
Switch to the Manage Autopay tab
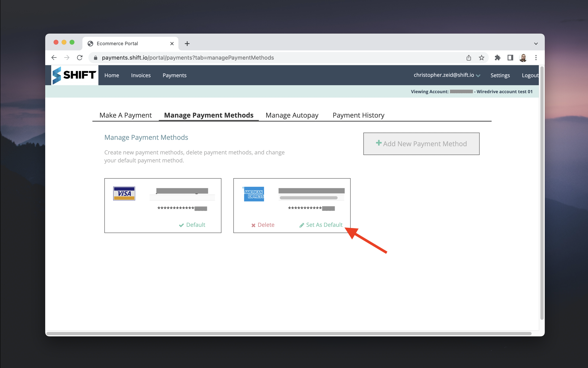[x=292, y=115]
